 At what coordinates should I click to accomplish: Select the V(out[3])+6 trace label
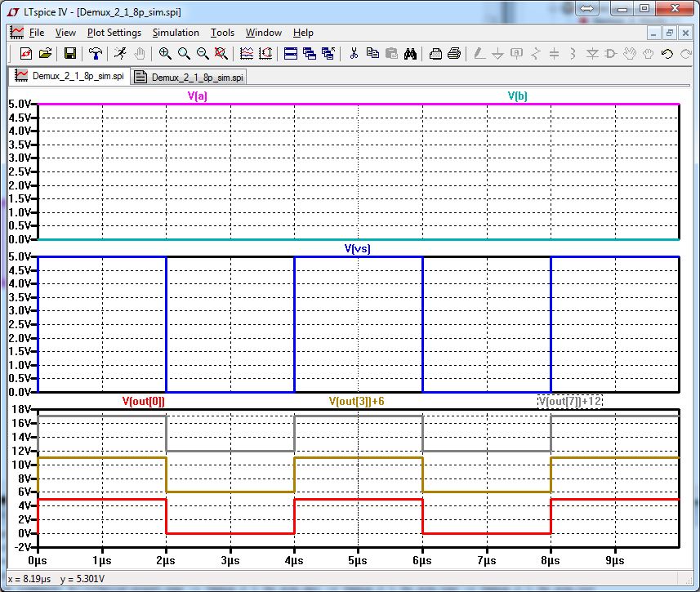[x=356, y=401]
